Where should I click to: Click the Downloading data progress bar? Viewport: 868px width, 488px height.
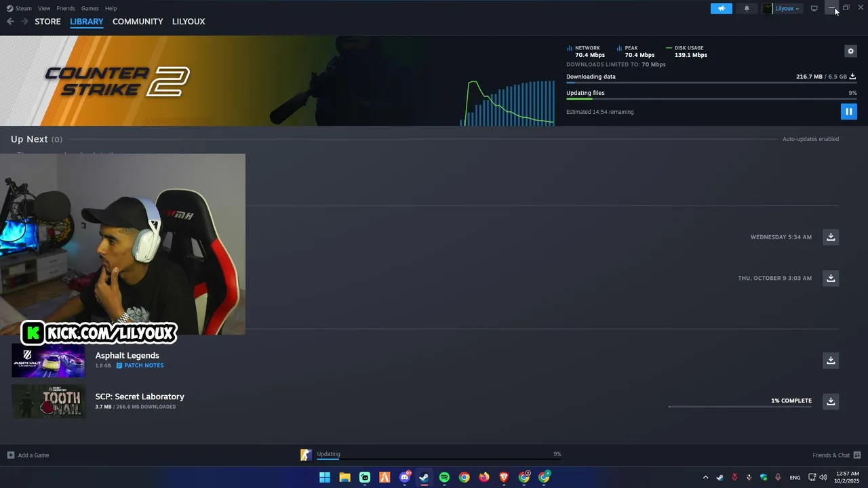point(711,83)
